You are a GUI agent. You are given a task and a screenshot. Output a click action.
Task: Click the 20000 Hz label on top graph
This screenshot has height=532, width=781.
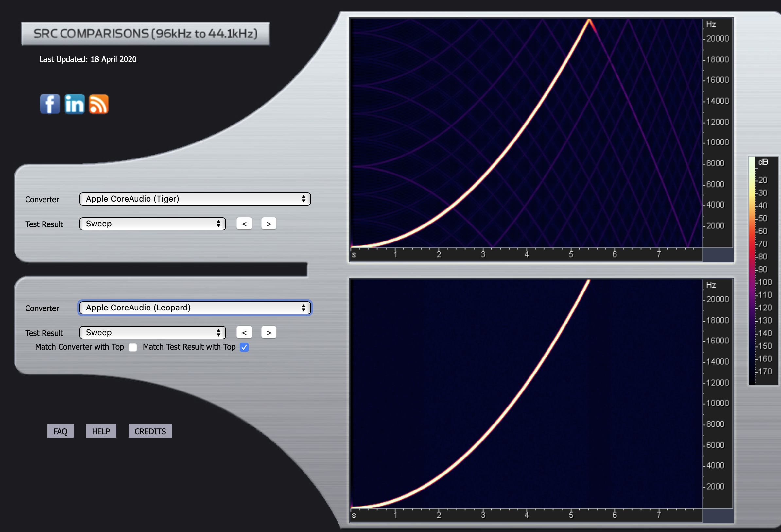tap(718, 39)
